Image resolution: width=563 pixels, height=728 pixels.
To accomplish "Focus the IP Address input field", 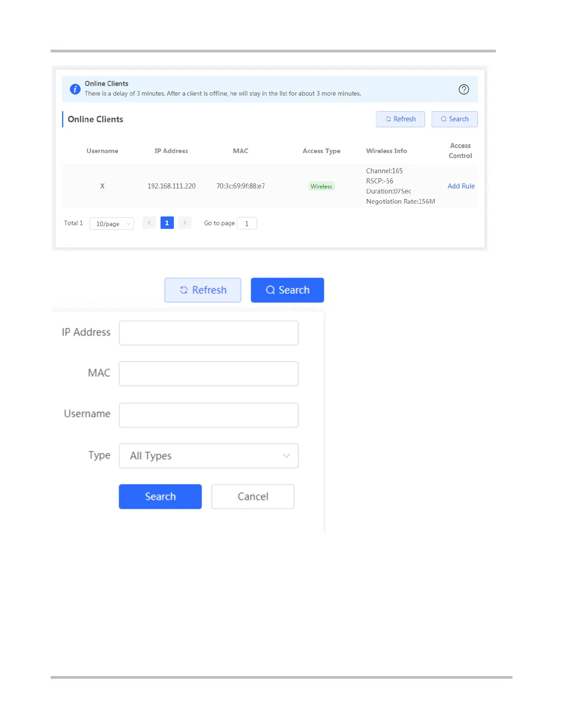I will pos(209,333).
